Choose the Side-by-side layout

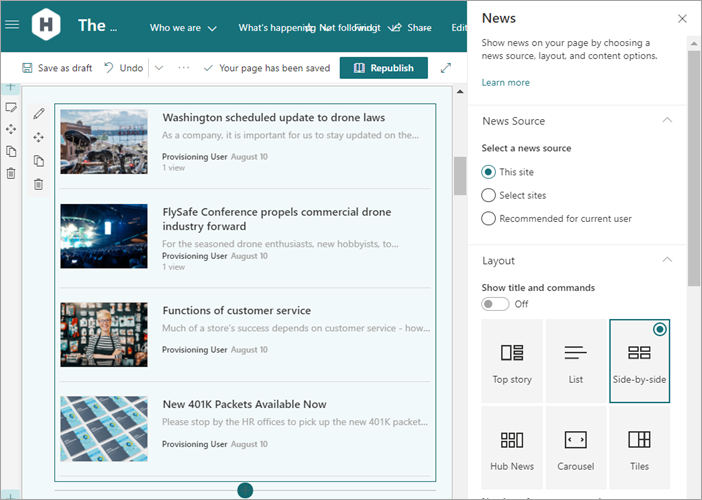[x=639, y=361]
